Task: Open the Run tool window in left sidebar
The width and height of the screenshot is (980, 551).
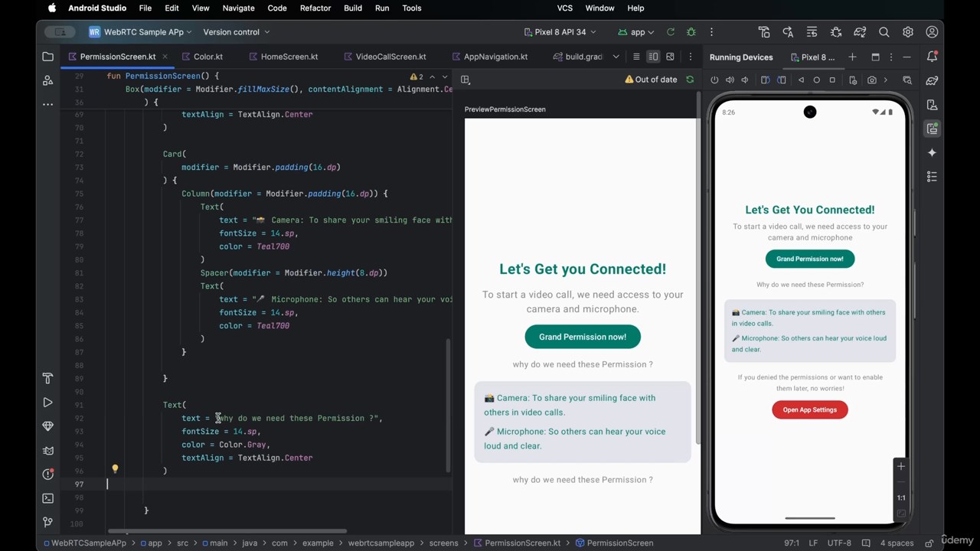Action: (x=47, y=403)
